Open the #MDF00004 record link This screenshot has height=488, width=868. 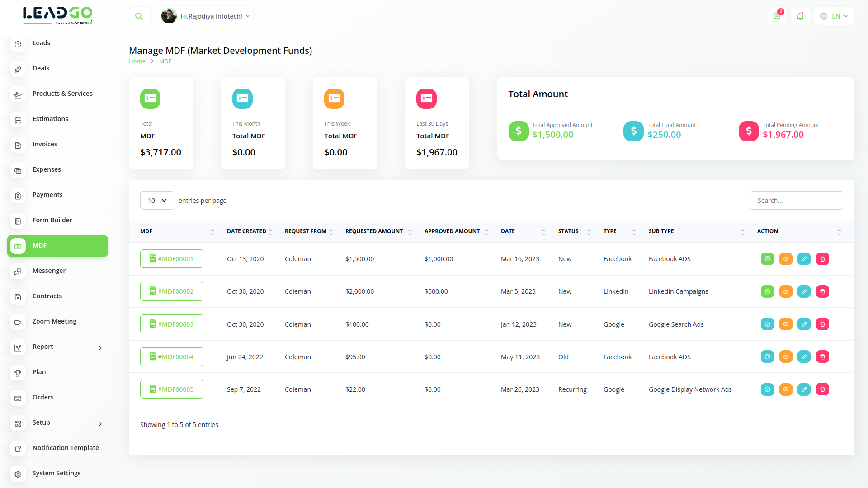point(172,357)
